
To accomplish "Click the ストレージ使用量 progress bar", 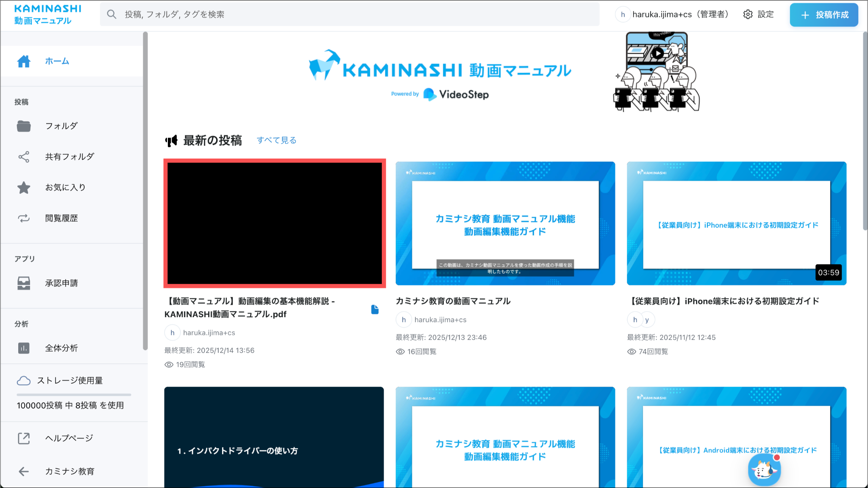I will tap(74, 395).
